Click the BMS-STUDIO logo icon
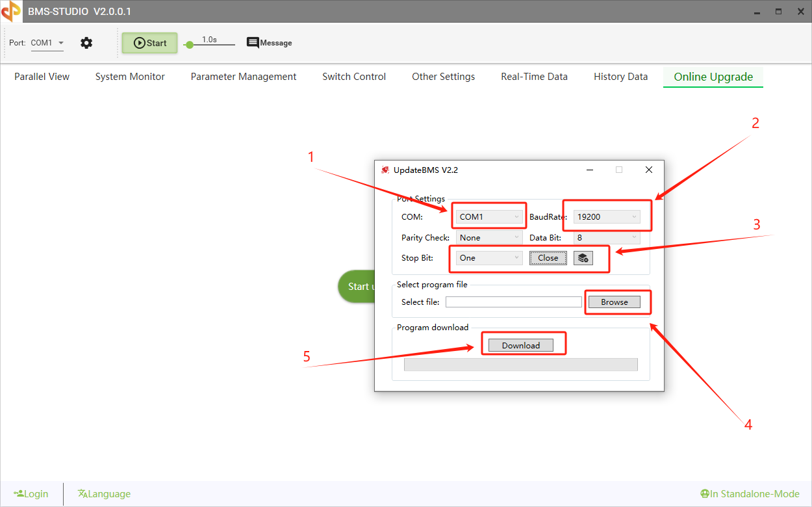This screenshot has height=507, width=812. click(x=11, y=11)
